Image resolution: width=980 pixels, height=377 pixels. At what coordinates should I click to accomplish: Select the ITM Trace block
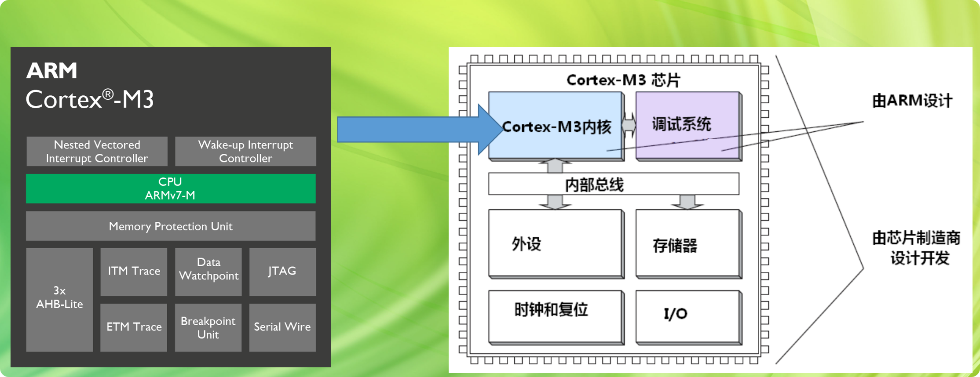pyautogui.click(x=134, y=272)
